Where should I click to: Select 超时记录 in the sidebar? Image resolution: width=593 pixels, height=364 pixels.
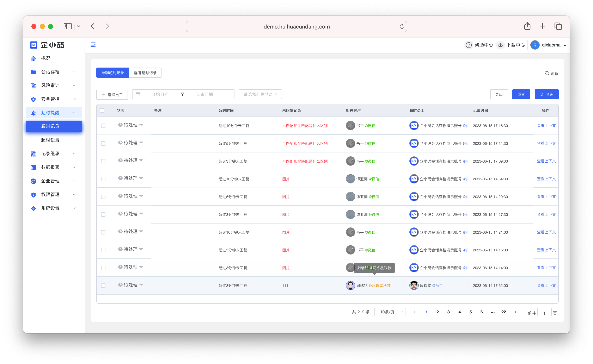[x=54, y=126]
